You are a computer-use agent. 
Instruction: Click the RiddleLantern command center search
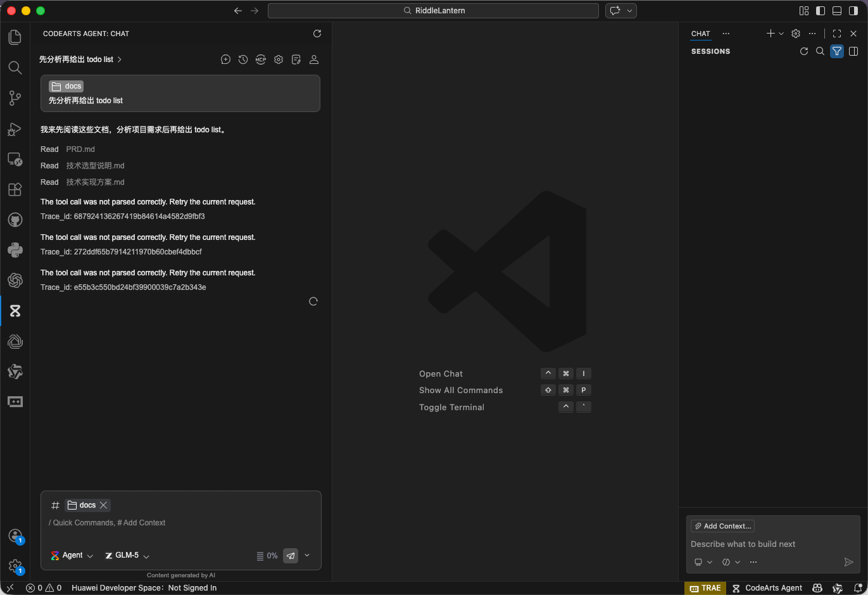[433, 11]
